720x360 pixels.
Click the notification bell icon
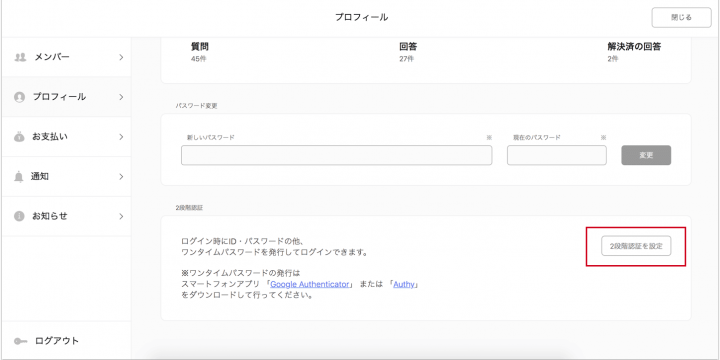[19, 177]
